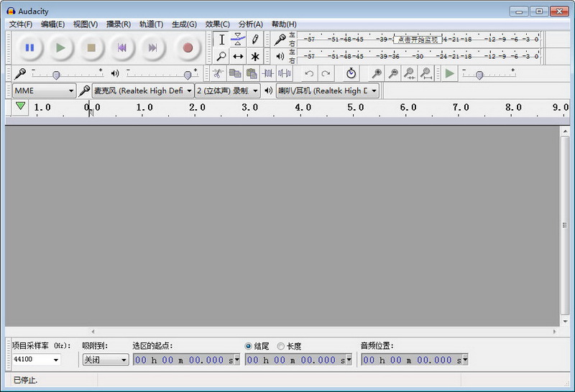575x392 pixels.
Task: Open the 编辑(E) menu
Action: (x=52, y=24)
